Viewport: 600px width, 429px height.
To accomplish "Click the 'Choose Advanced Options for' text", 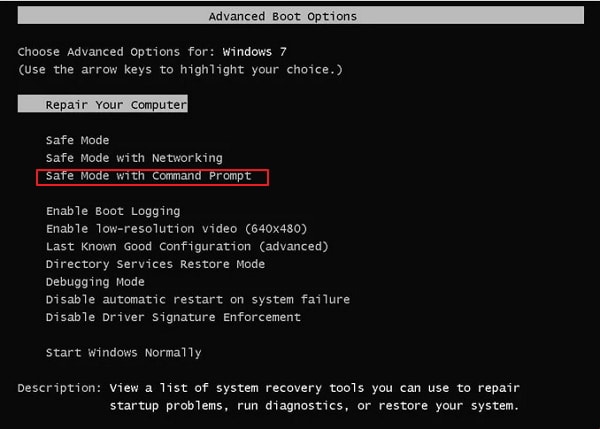I will (116, 51).
